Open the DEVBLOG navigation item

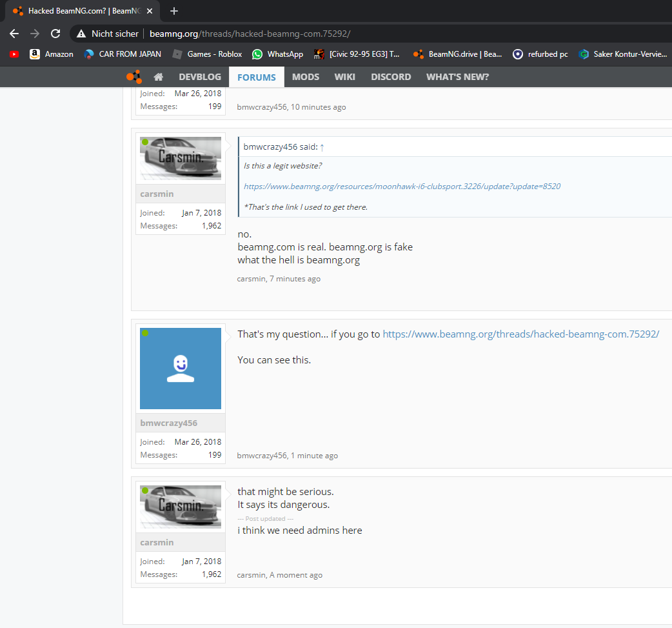point(200,77)
